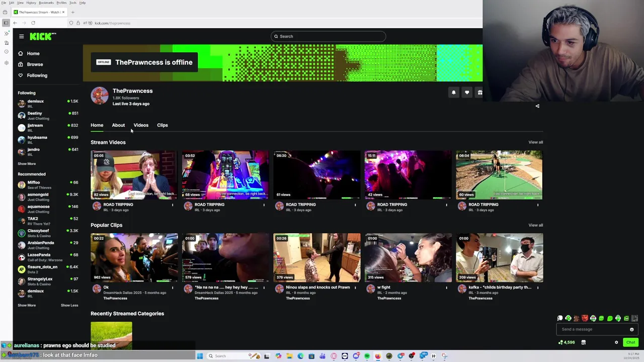The image size is (644, 362).
Task: Open the Bookmarks menu in Firefox
Action: [x=46, y=3]
